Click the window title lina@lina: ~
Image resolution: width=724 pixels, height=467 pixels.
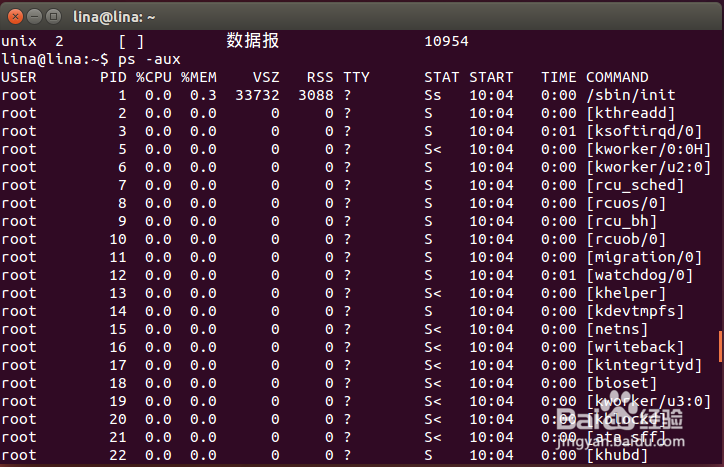tap(114, 17)
